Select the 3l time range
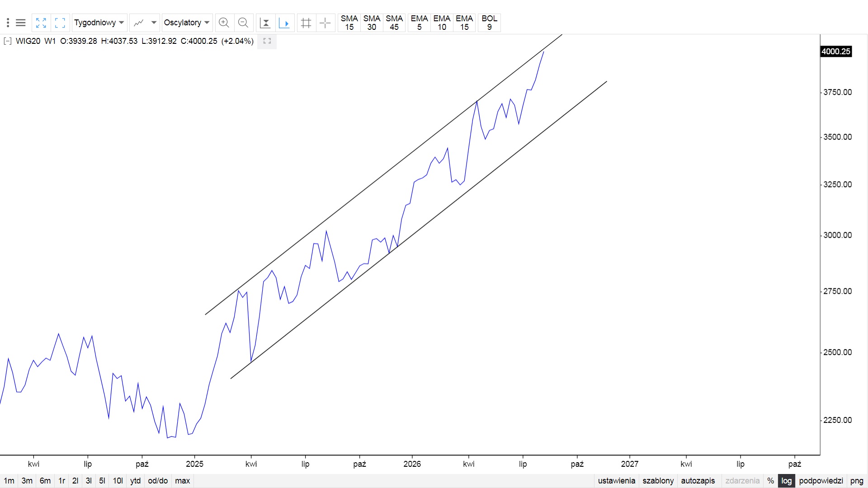Screen dimensions: 868x488 point(89,481)
